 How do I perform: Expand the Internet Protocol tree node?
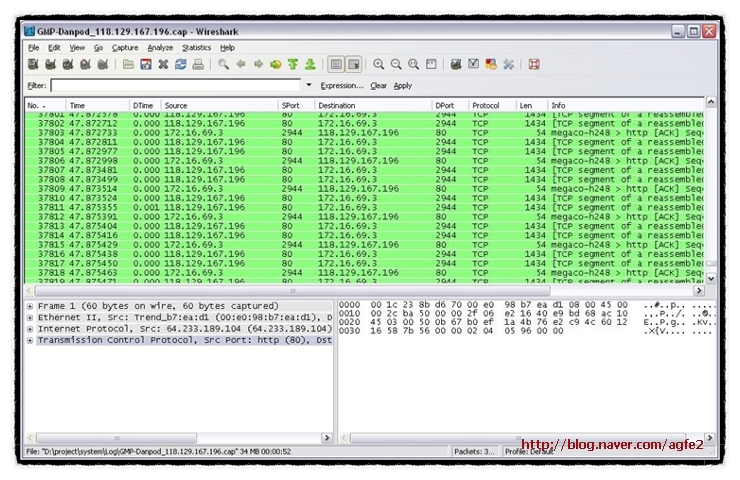pos(30,329)
